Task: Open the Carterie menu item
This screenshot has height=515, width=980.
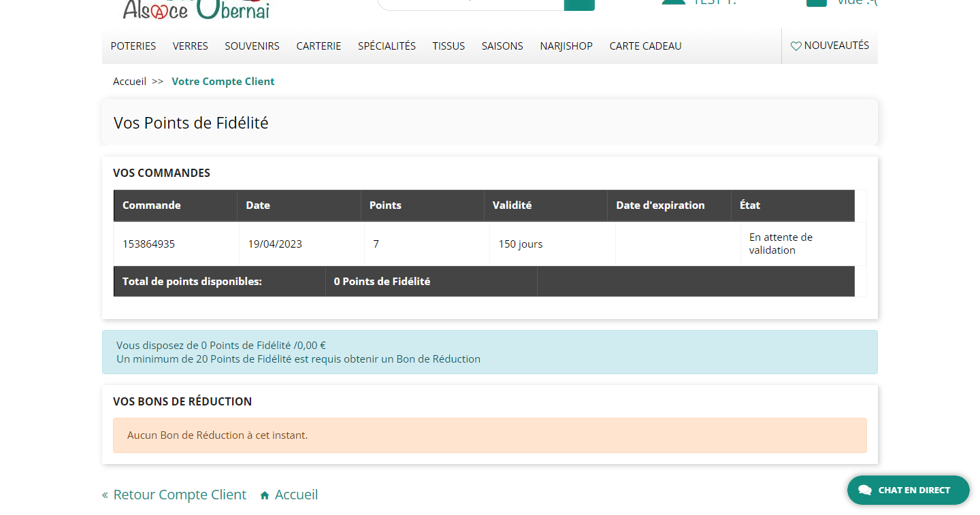Action: (318, 46)
